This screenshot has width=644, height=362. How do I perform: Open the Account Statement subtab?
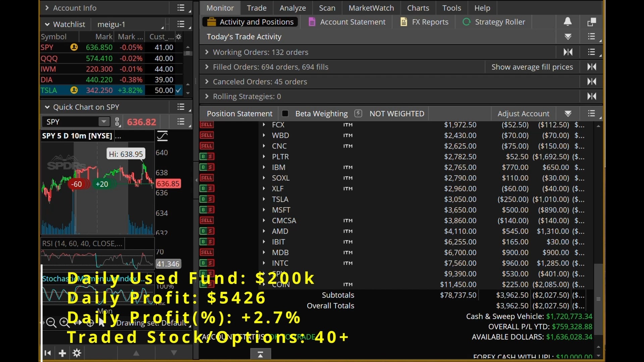tap(347, 22)
